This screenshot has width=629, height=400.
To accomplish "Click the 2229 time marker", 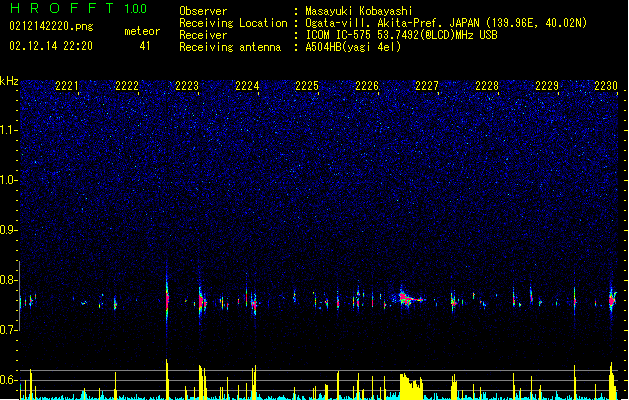I will 547,86.
